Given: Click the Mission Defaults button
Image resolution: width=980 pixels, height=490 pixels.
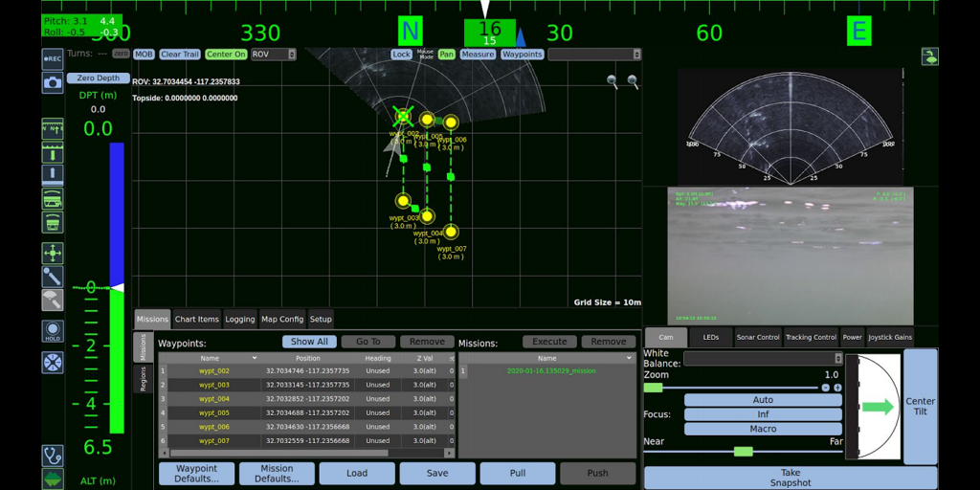Looking at the screenshot, I should pos(277,473).
